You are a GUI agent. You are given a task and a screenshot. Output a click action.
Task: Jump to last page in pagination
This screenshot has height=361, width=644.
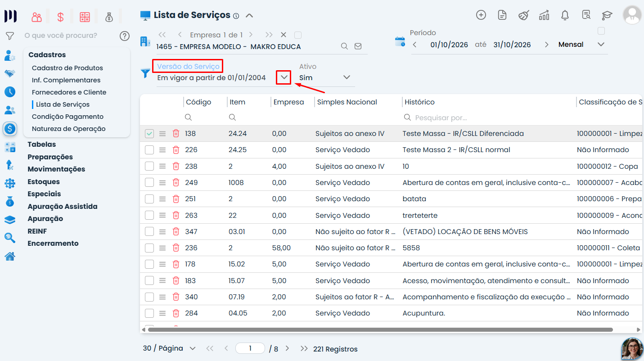pos(304,348)
